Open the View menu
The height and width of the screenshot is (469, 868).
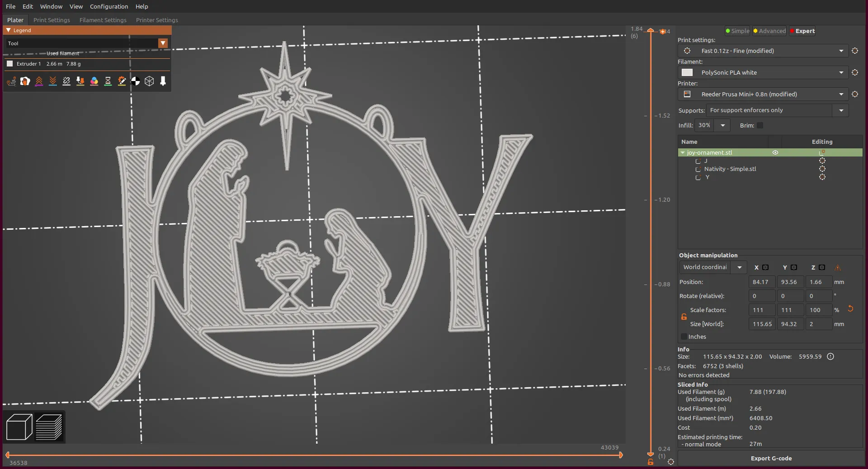pyautogui.click(x=76, y=6)
